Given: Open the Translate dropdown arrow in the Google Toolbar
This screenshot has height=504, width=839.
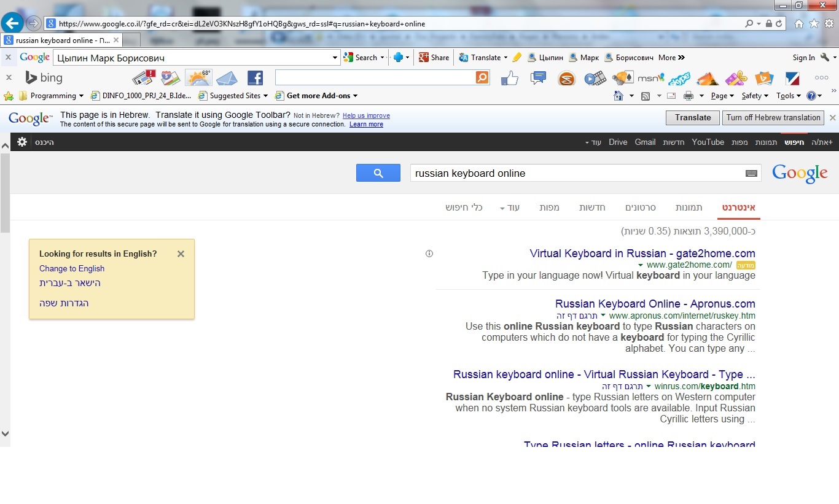Looking at the screenshot, I should pos(505,57).
